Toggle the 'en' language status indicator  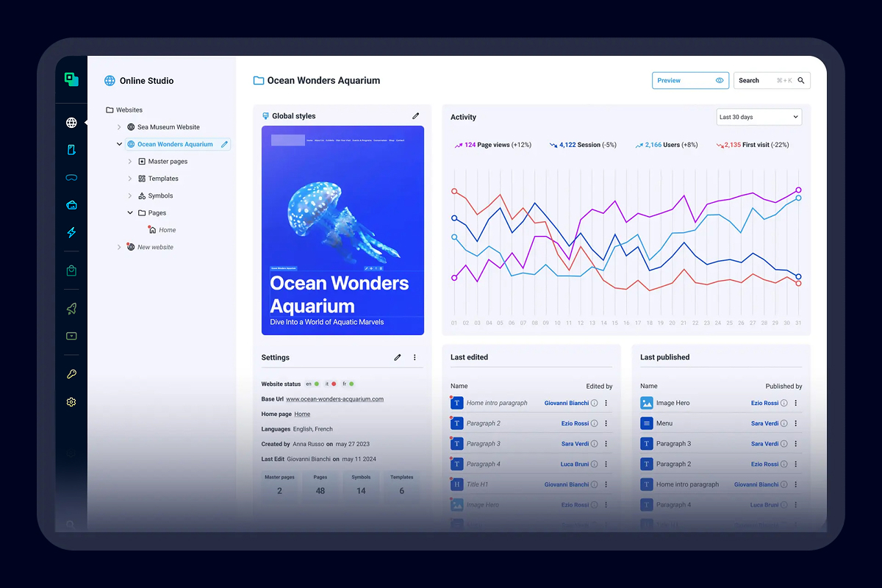point(312,384)
